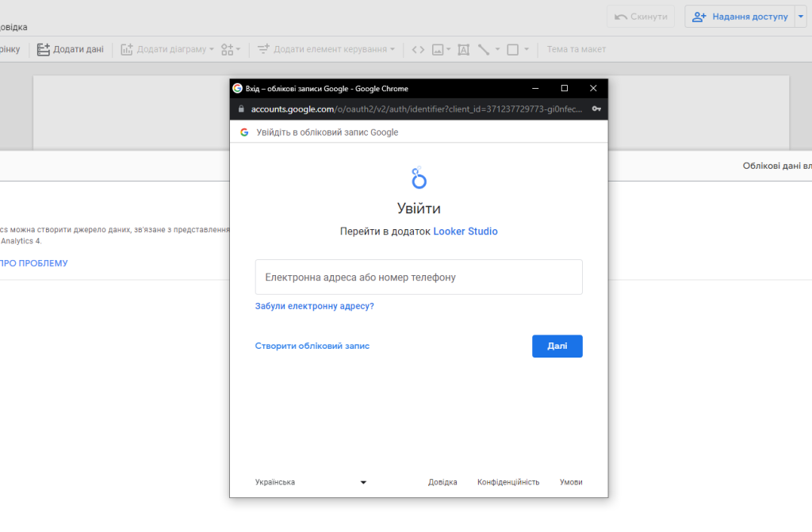Click the insert image icon in toolbar
The height and width of the screenshot is (532, 812).
click(x=438, y=49)
